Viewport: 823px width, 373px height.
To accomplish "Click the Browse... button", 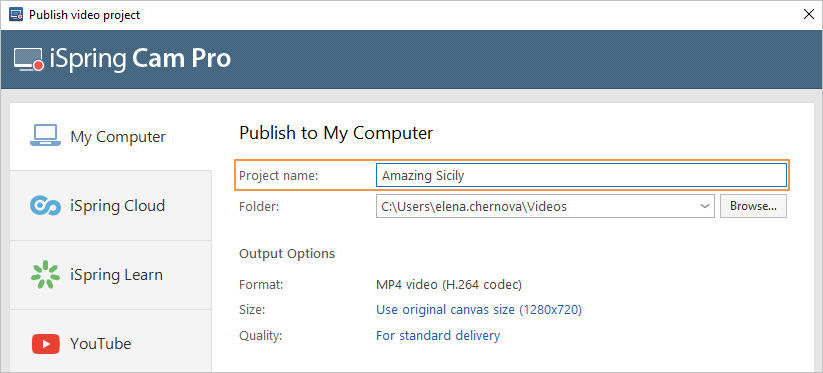I will click(x=753, y=206).
